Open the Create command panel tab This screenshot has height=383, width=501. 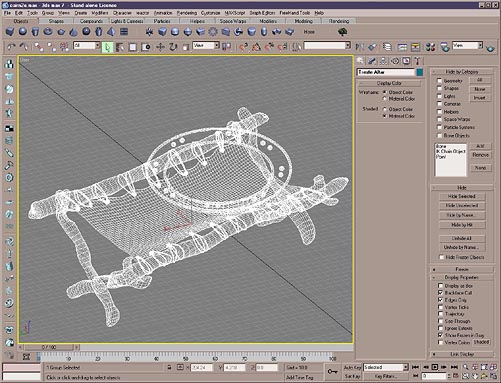(360, 61)
